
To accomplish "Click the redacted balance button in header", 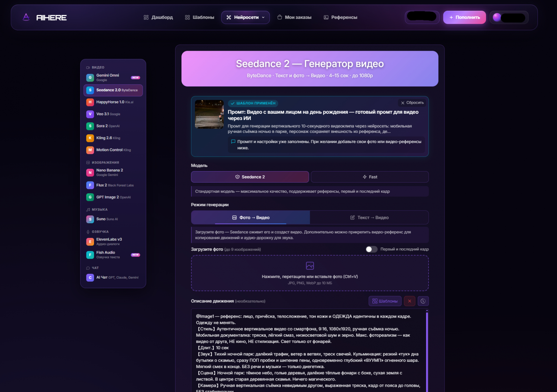I will click(x=422, y=17).
